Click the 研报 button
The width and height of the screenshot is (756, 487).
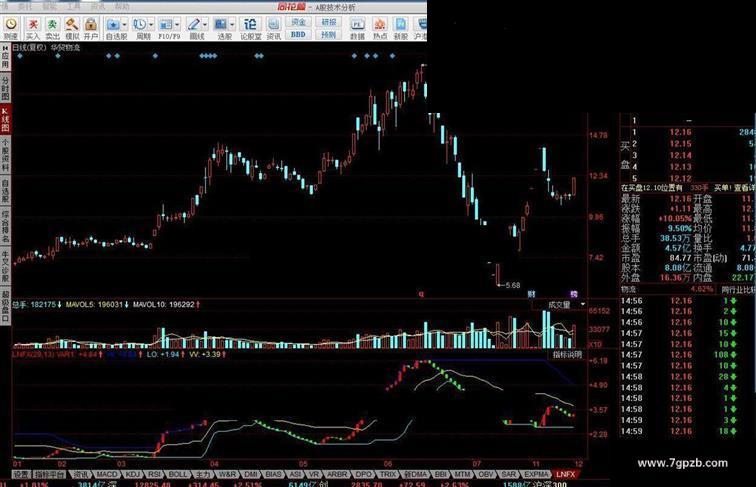[329, 22]
